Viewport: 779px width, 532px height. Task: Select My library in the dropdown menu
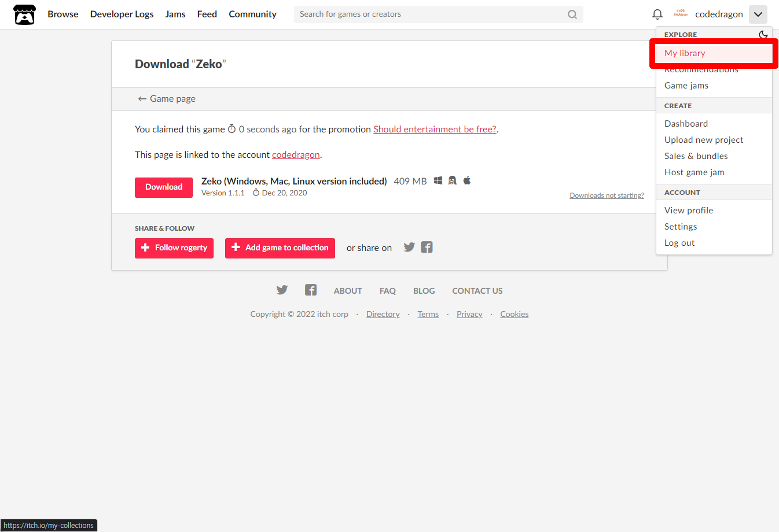(x=714, y=53)
